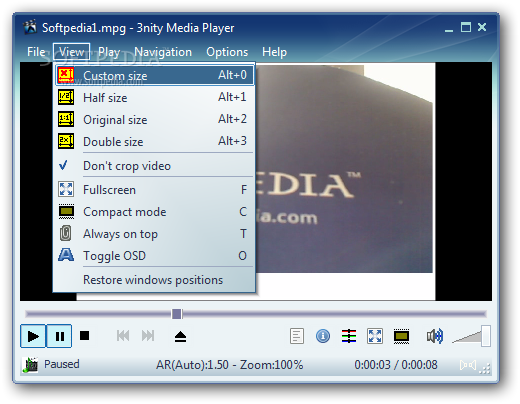Image resolution: width=520 pixels, height=404 pixels.
Task: Click the 0:00:03 / 0:00:08 time display
Action: click(x=396, y=365)
